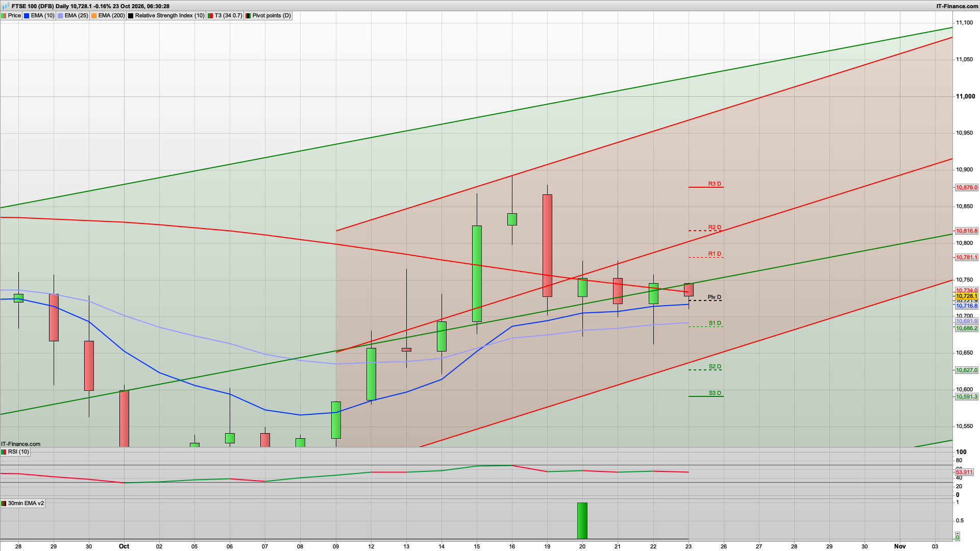Click the S1 D pivot level label
980x551 pixels.
tap(715, 323)
